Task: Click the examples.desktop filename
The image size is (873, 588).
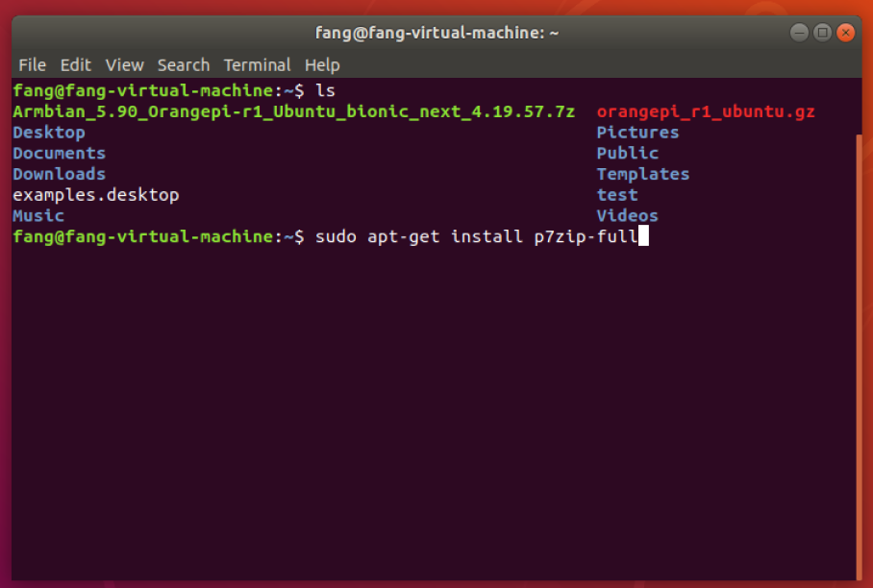Action: pyautogui.click(x=96, y=195)
